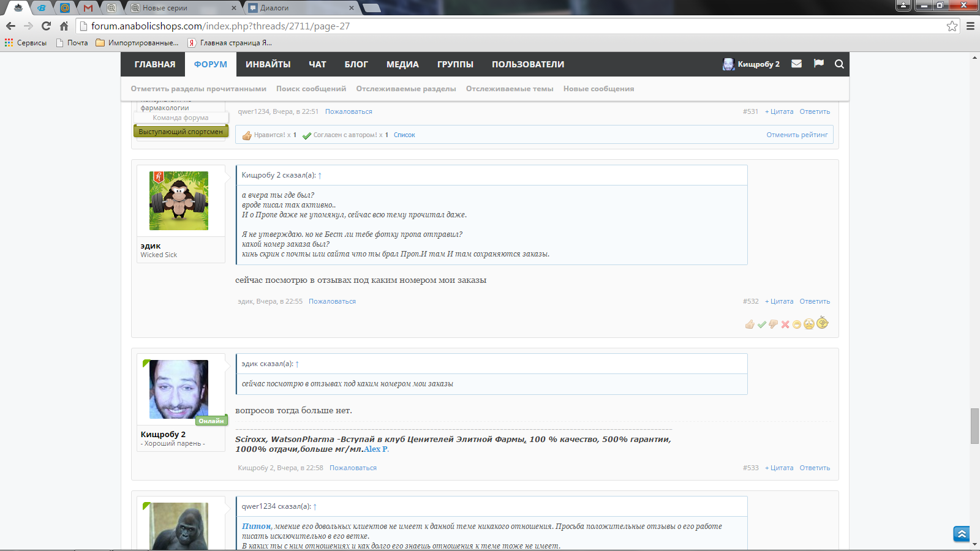Open the Chrome hamburger menu

coord(970,26)
